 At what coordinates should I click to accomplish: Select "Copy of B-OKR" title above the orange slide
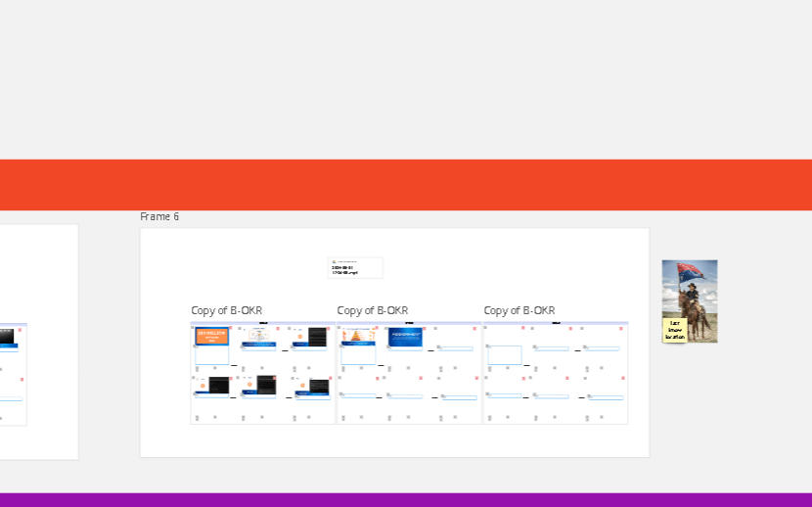226,310
